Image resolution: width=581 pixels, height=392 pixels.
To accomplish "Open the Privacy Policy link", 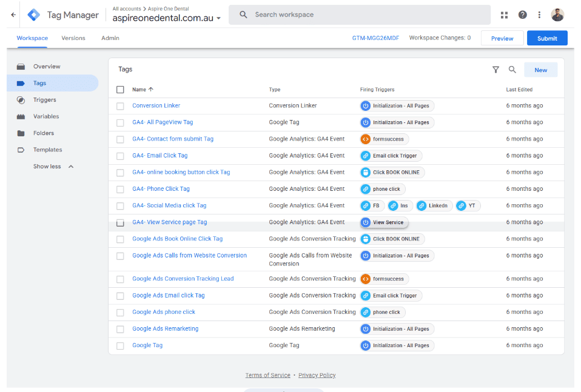I will coord(317,376).
